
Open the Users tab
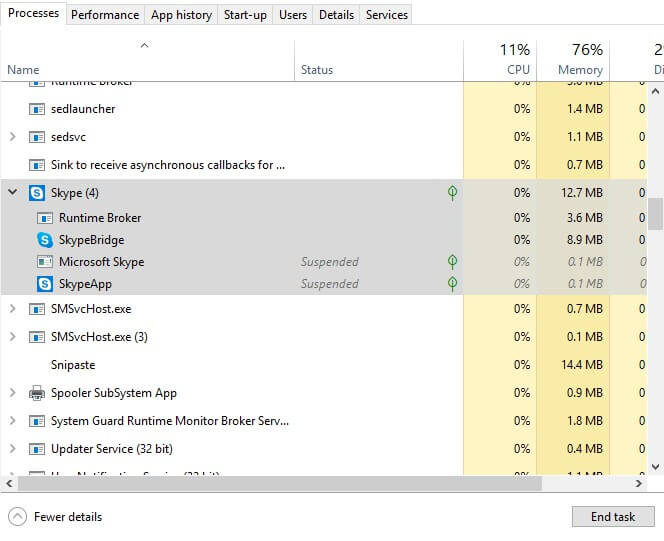coord(293,15)
